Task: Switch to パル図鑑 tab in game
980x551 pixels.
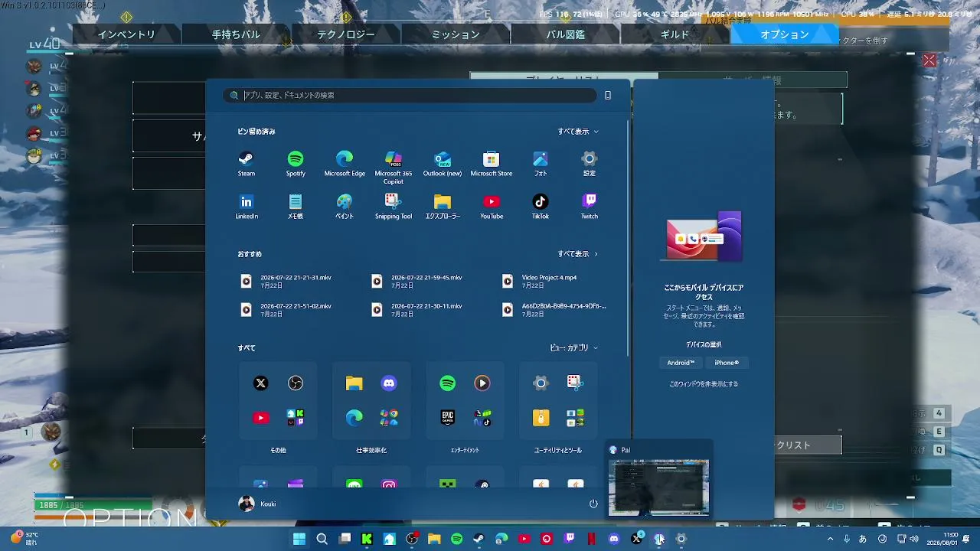Action: pos(565,34)
